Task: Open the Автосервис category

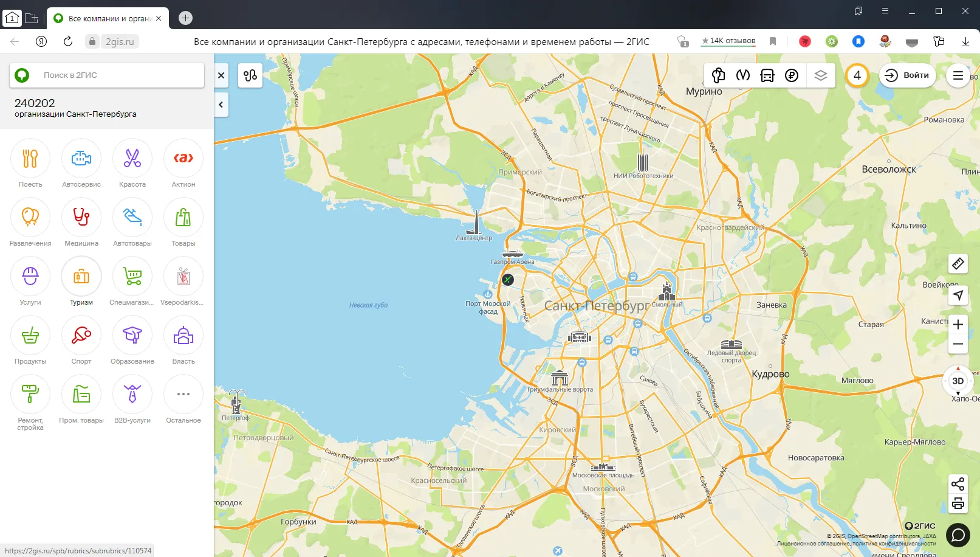Action: (81, 164)
